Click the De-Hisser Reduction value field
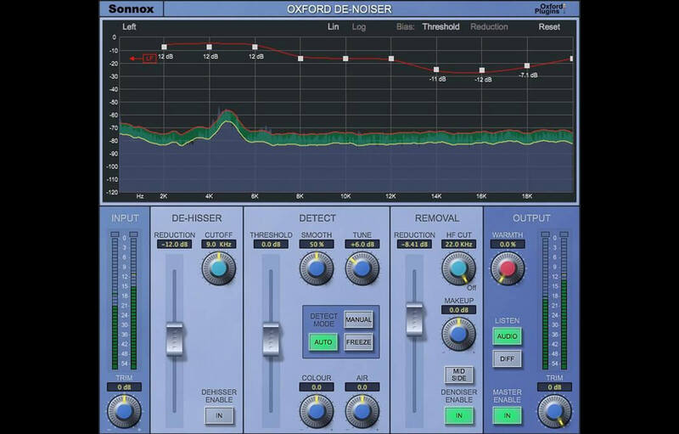 (x=175, y=244)
